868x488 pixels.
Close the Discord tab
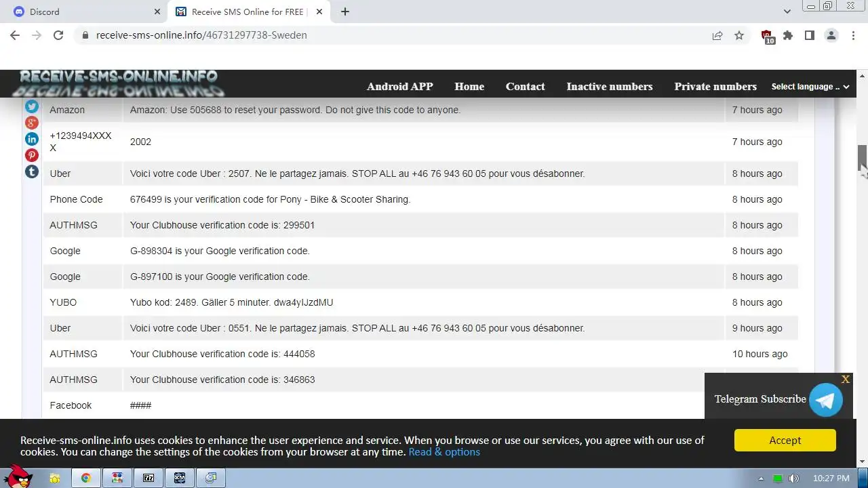click(157, 12)
